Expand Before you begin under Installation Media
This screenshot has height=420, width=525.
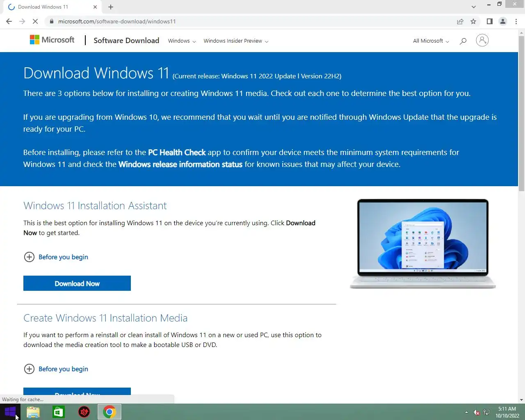tap(56, 369)
